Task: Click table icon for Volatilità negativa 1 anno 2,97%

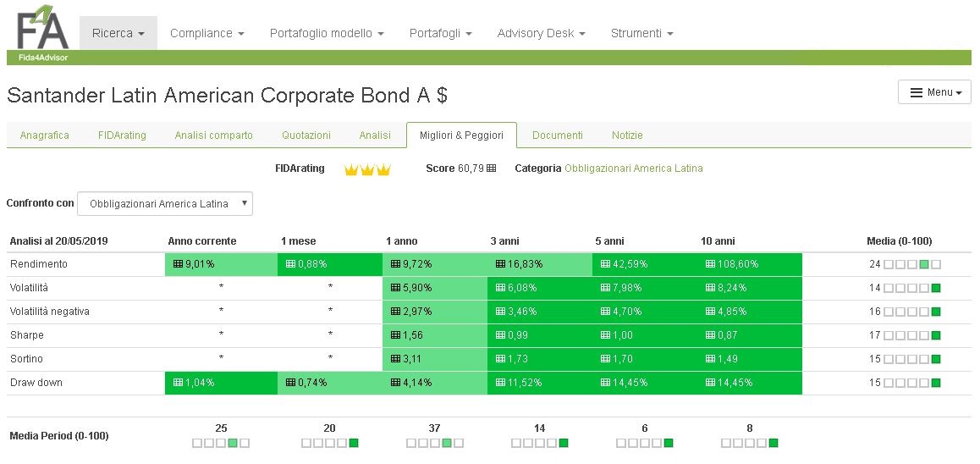Action: (x=395, y=312)
